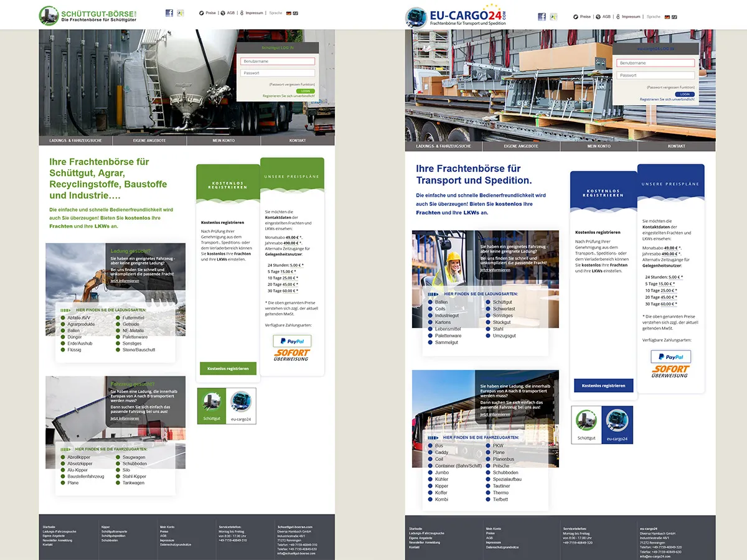The image size is (747, 560).
Task: Click Sofort Überweisung logo on EU-Cargo24 page
Action: [x=670, y=371]
